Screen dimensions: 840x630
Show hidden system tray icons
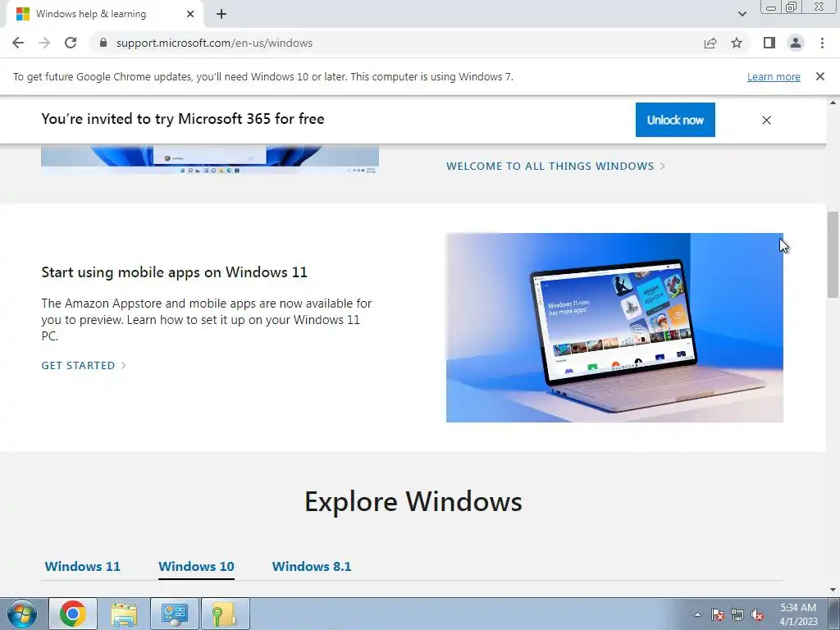pos(697,614)
